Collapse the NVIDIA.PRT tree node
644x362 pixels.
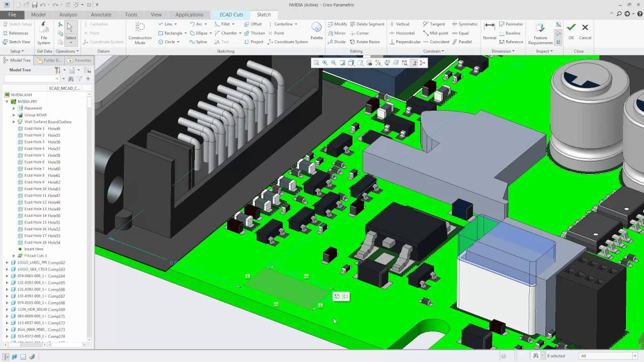[x=7, y=102]
